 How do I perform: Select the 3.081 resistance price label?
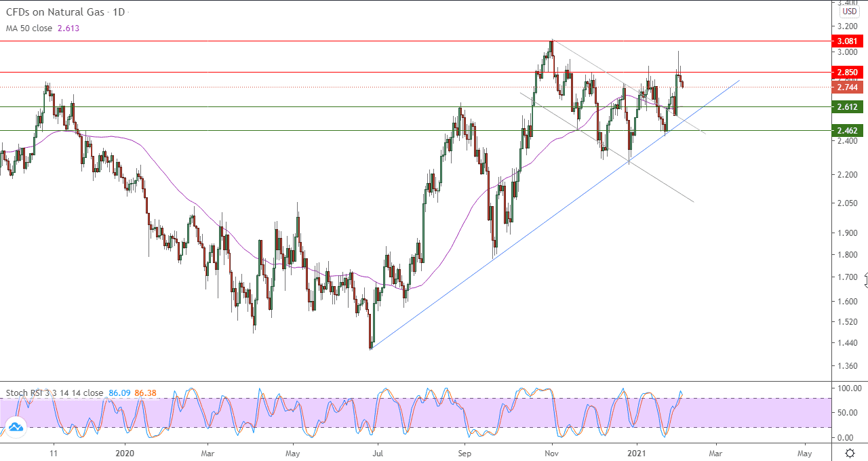(847, 41)
